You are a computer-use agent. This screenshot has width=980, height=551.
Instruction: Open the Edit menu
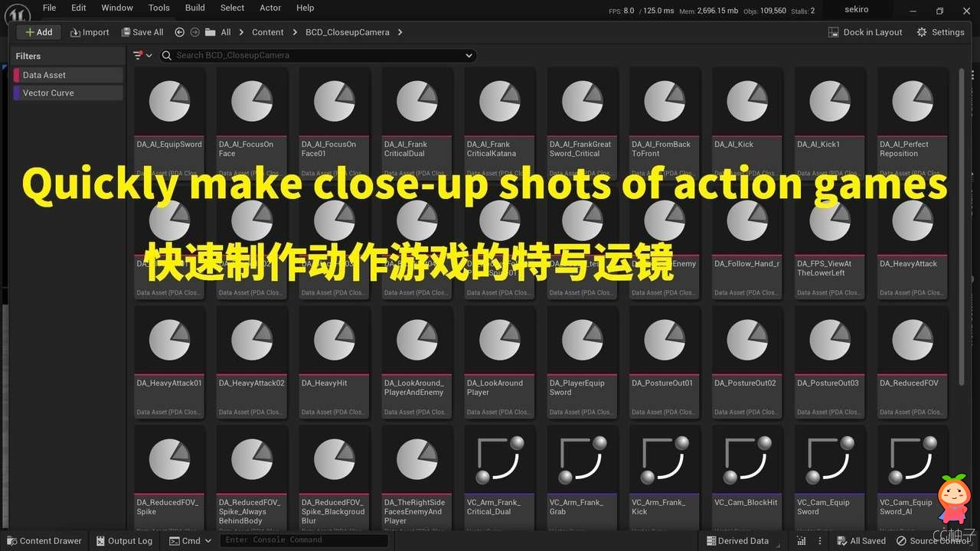tap(78, 8)
